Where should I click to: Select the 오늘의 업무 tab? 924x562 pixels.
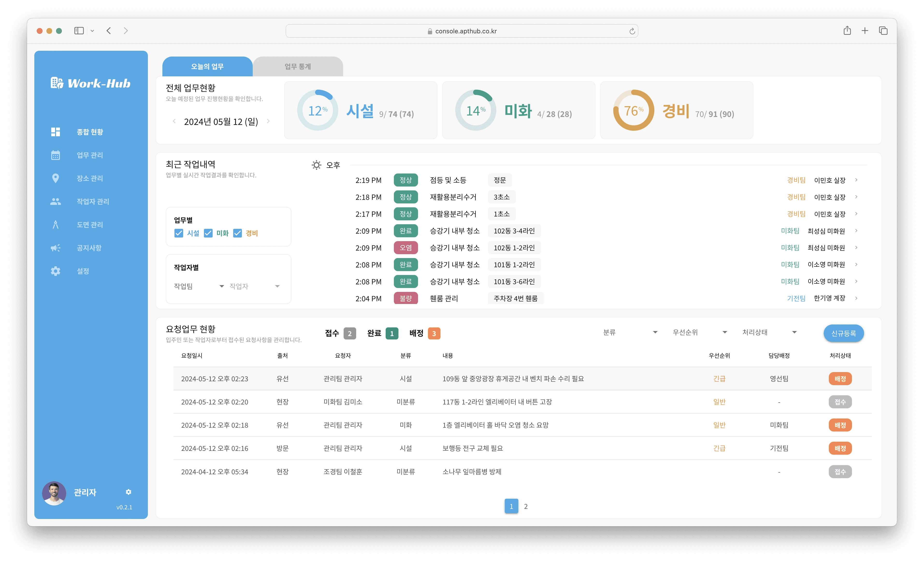tap(207, 67)
